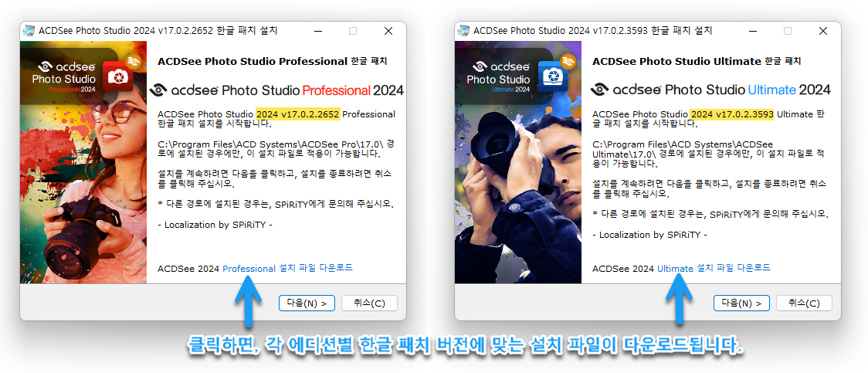Click Next button in Ultimate patch installer
Viewport: 868px width, 373px height.
[741, 303]
